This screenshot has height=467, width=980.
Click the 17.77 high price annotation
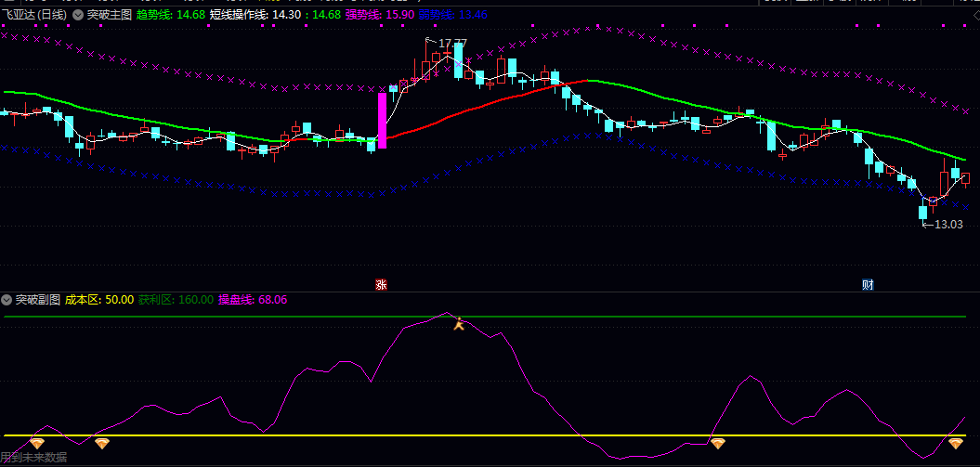(x=451, y=44)
